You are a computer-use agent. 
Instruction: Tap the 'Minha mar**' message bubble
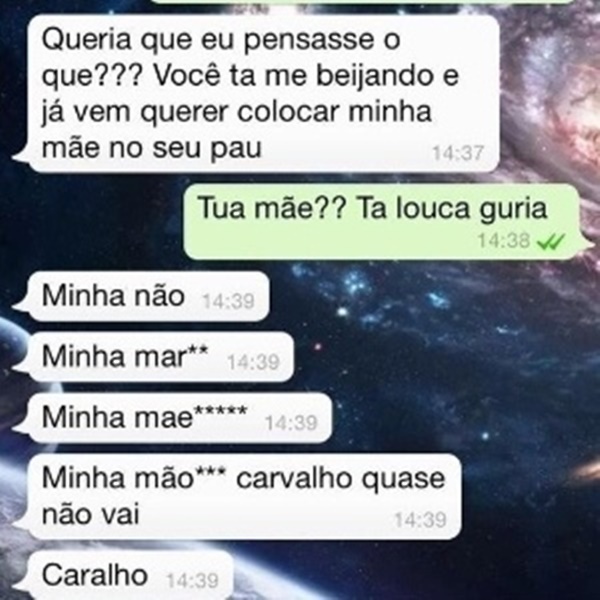coord(153,357)
